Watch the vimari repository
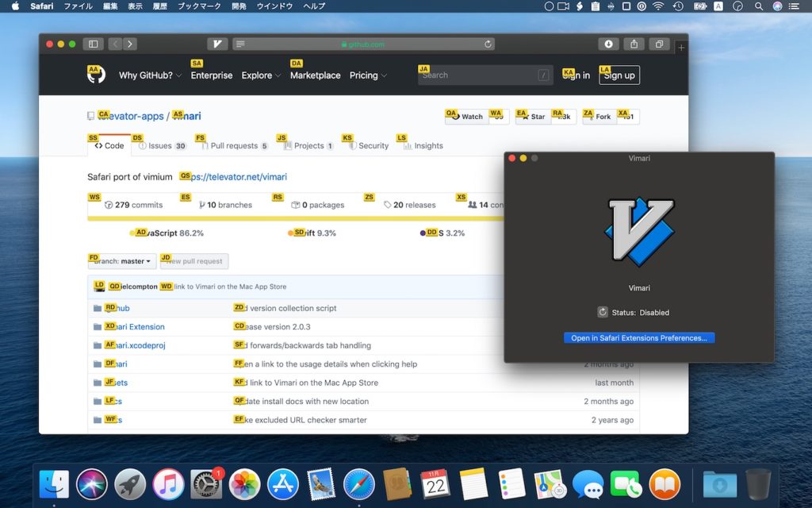The image size is (812, 508). click(x=473, y=116)
